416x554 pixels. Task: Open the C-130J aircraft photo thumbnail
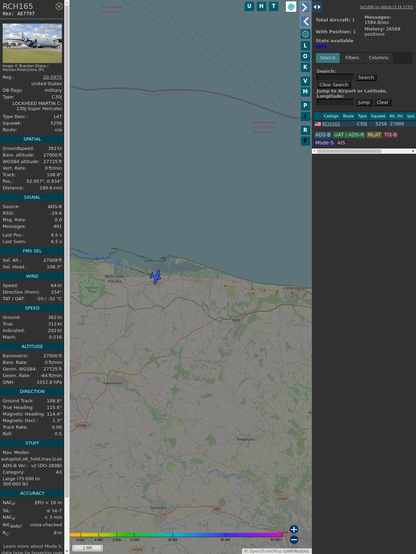[x=32, y=43]
